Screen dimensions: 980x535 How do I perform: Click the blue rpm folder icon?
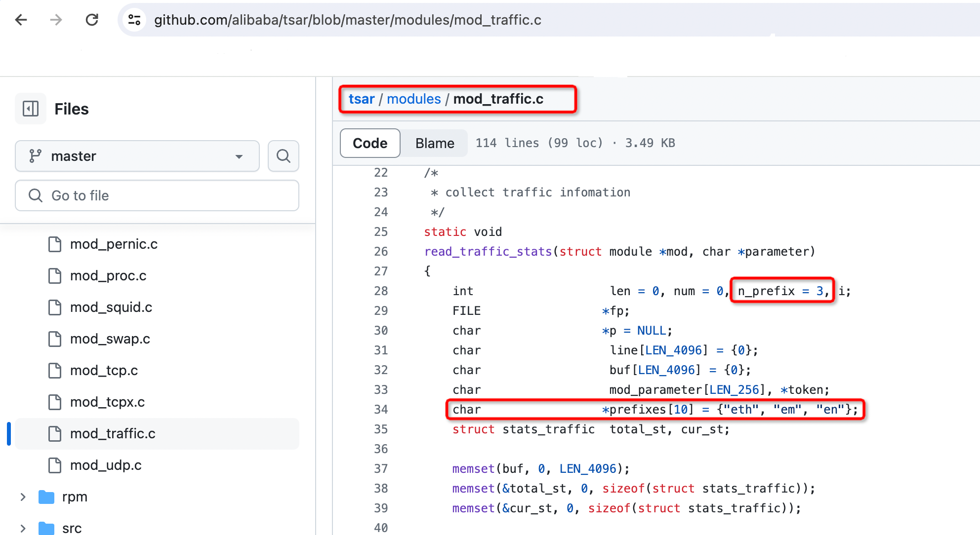46,497
